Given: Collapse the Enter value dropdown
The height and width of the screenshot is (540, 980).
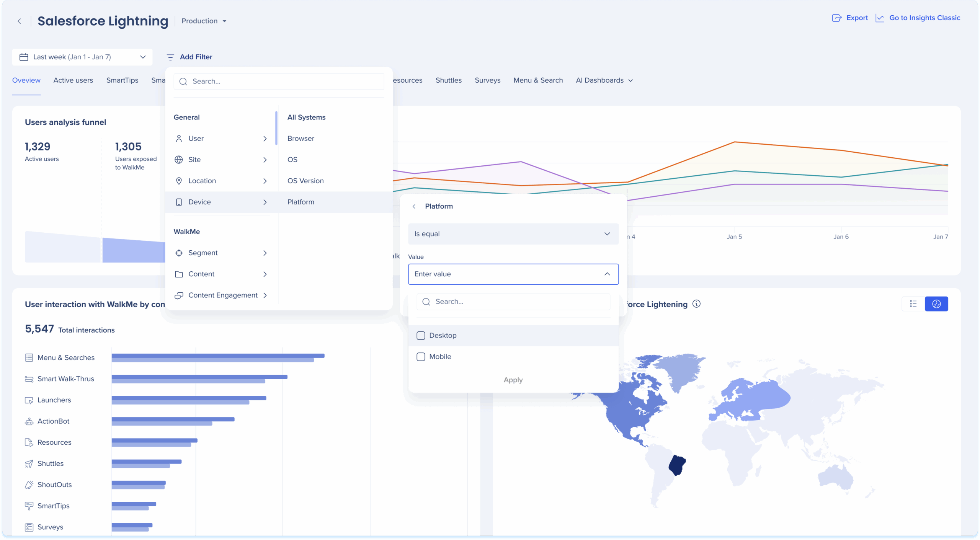Looking at the screenshot, I should coord(607,274).
